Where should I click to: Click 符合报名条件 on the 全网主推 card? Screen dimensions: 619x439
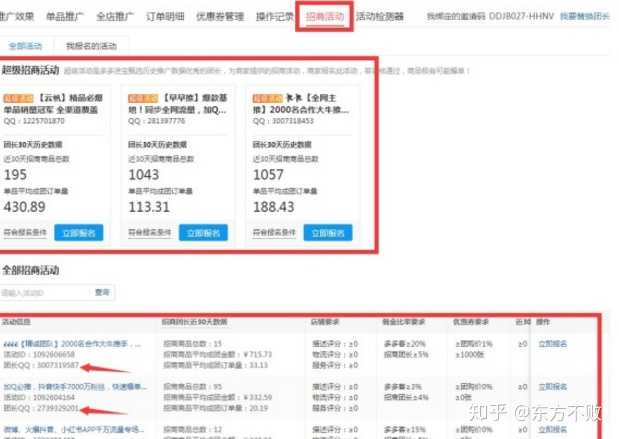pos(274,233)
